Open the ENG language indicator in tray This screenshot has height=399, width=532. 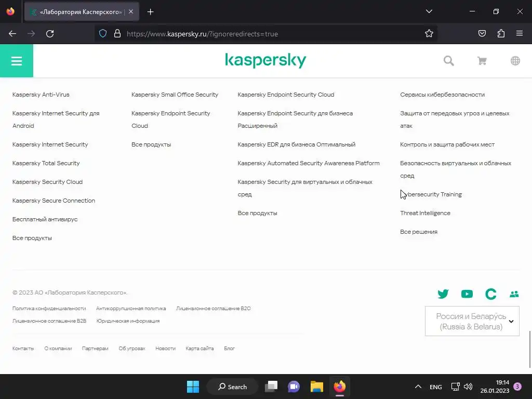436,387
